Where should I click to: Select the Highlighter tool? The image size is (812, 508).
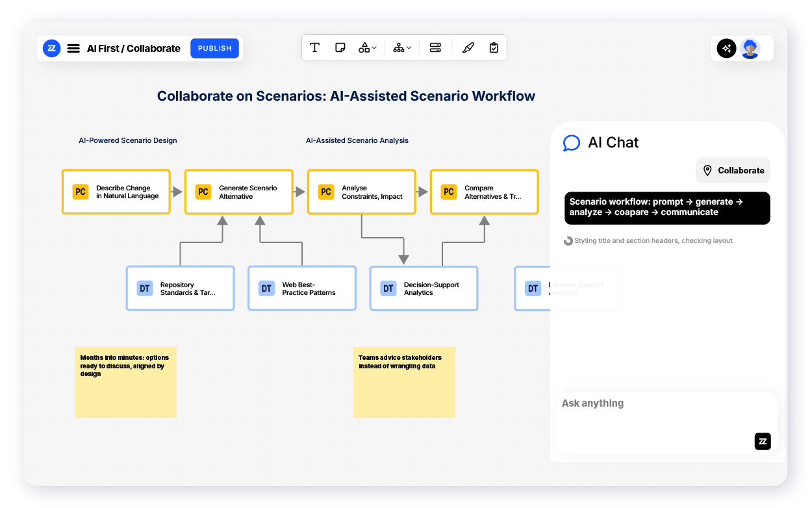click(x=468, y=47)
